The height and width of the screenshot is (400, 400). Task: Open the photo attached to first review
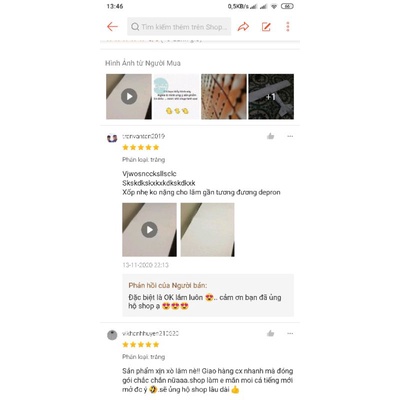(207, 230)
